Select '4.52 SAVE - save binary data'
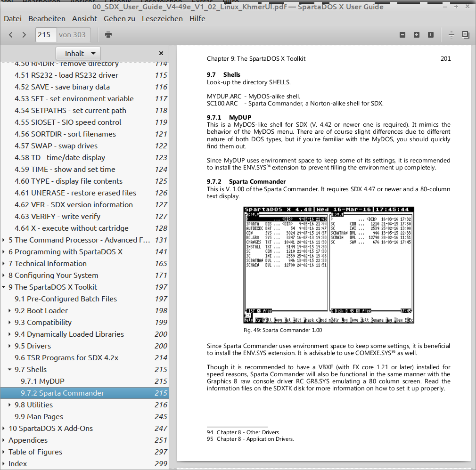The height and width of the screenshot is (470, 476). [84, 87]
